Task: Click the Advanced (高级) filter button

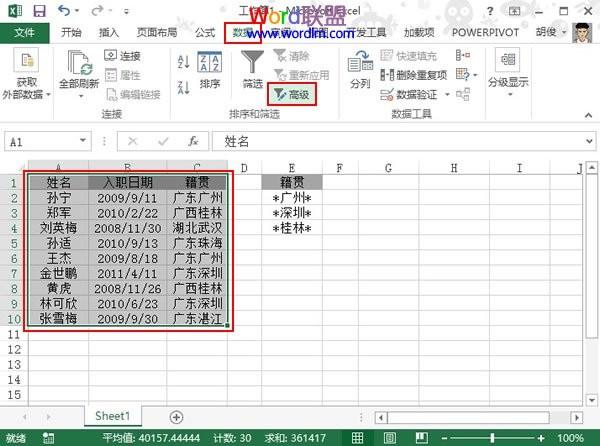Action: click(x=292, y=94)
